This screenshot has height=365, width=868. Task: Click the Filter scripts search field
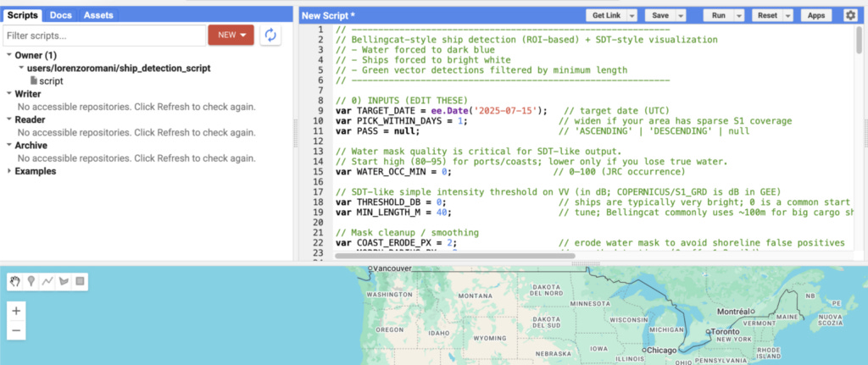tap(104, 36)
